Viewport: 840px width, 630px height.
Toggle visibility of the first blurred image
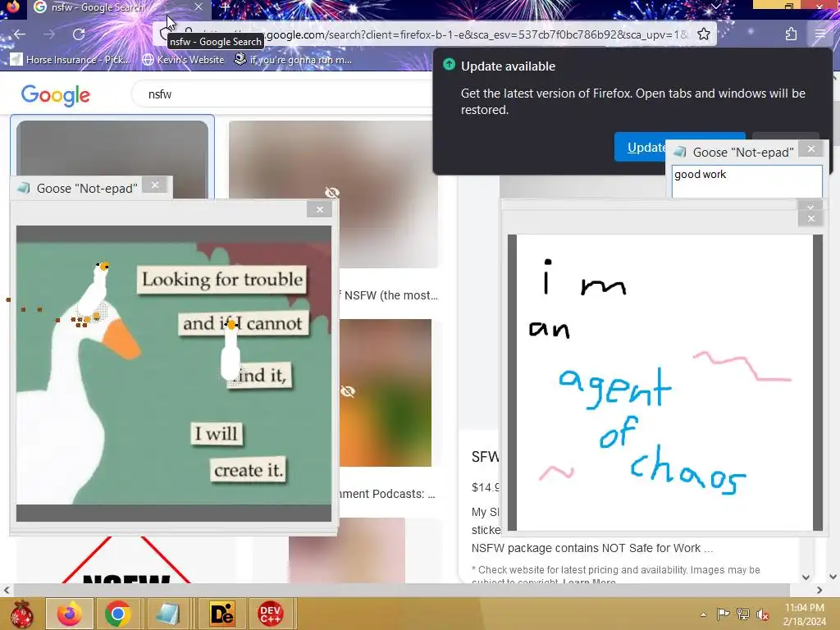tap(332, 192)
